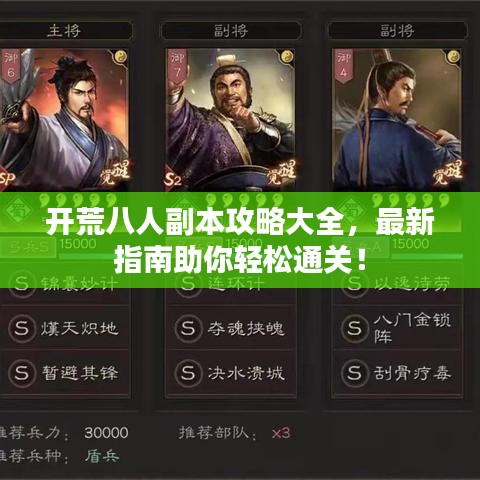Click the 觉醒 badge on middle general
480x480 pixels.
pos(282,172)
